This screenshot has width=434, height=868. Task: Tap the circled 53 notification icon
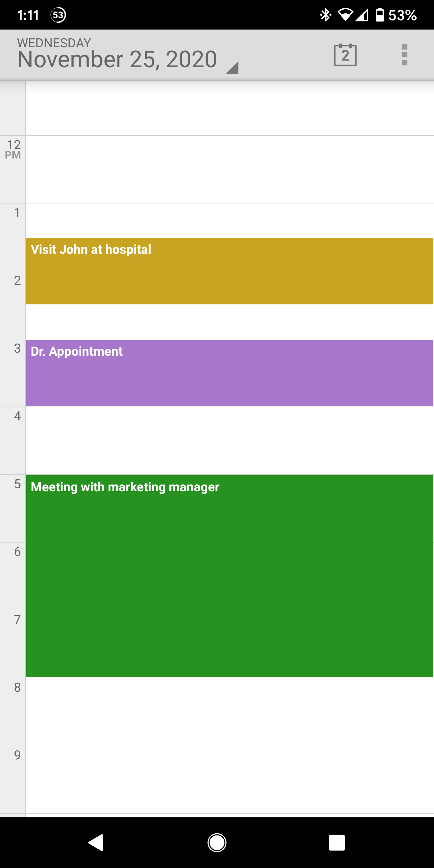[x=58, y=15]
